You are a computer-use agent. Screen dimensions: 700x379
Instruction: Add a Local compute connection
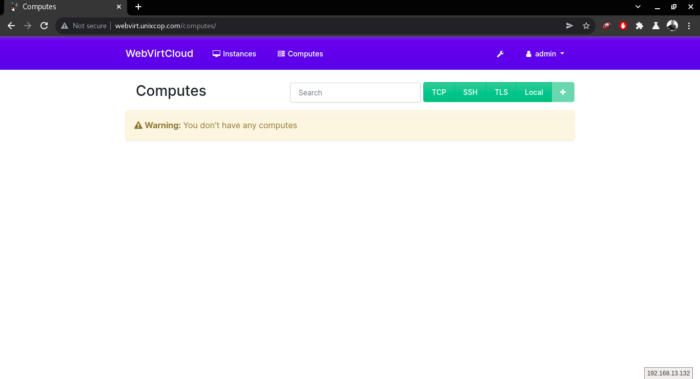tap(534, 92)
